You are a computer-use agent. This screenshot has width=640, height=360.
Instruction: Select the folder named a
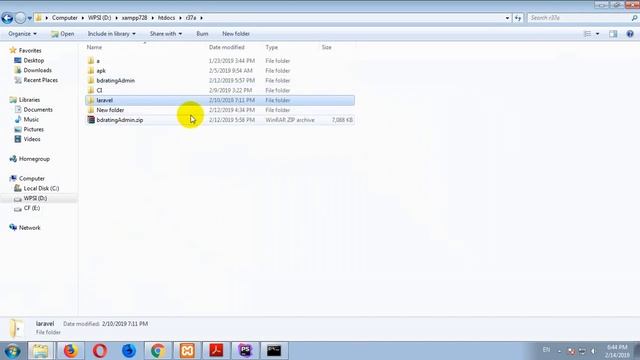[x=98, y=61]
